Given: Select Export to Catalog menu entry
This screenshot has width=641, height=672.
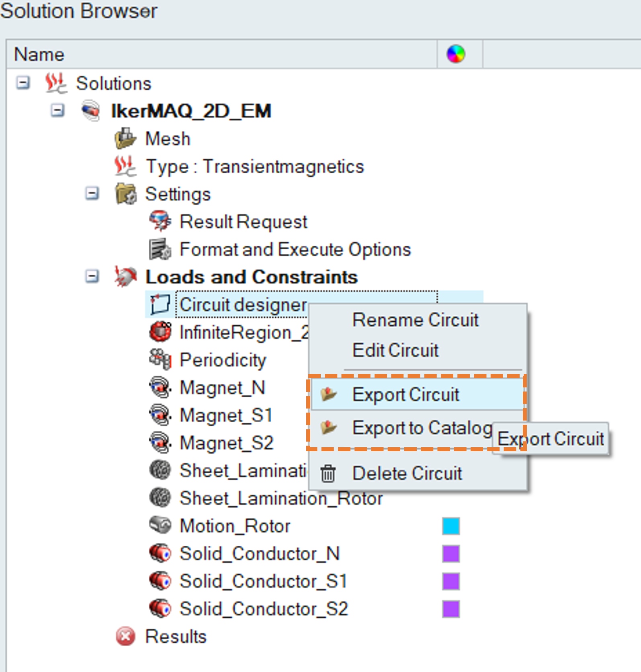Looking at the screenshot, I should pyautogui.click(x=421, y=428).
